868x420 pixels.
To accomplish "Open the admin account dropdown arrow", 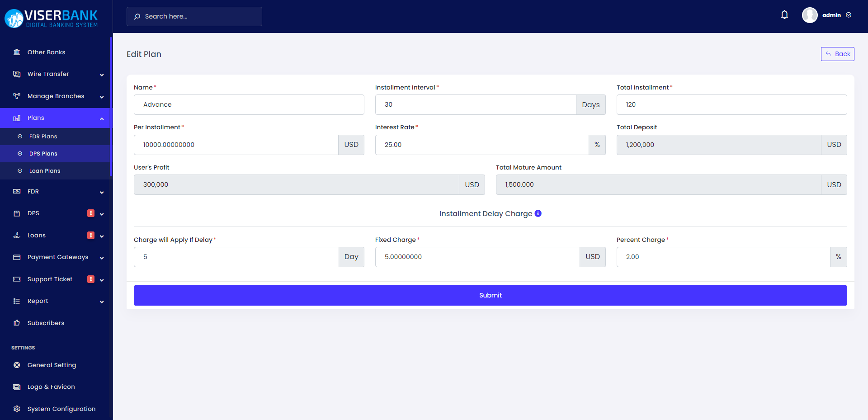I will pyautogui.click(x=849, y=15).
